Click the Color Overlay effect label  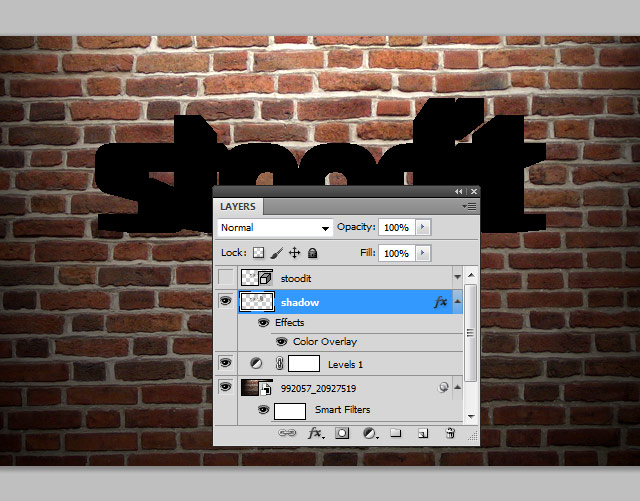point(325,342)
